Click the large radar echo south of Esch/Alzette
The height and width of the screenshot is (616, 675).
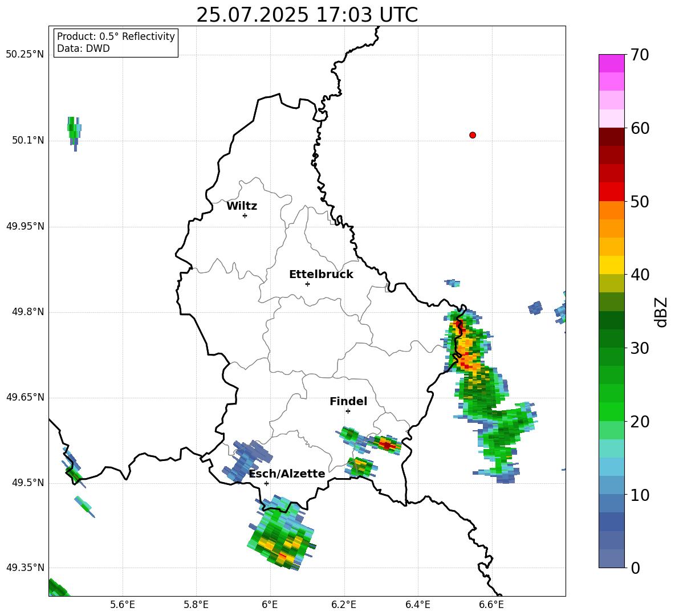pyautogui.click(x=282, y=533)
